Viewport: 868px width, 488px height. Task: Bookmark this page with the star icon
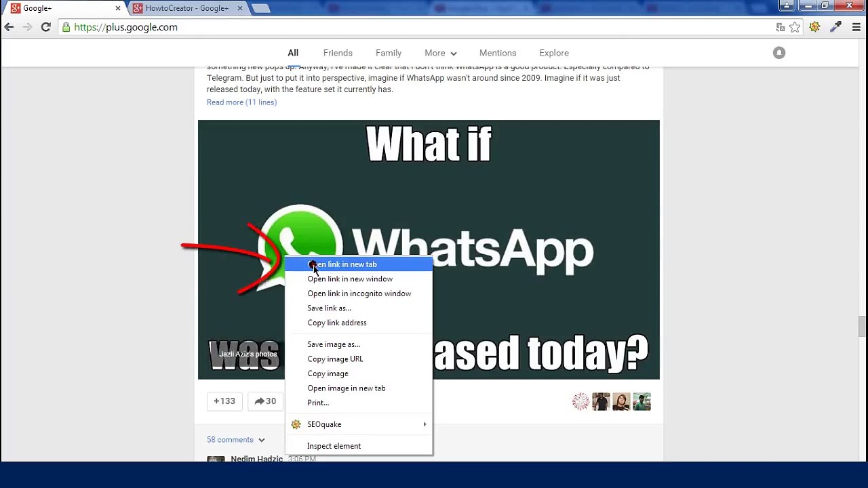click(x=795, y=27)
